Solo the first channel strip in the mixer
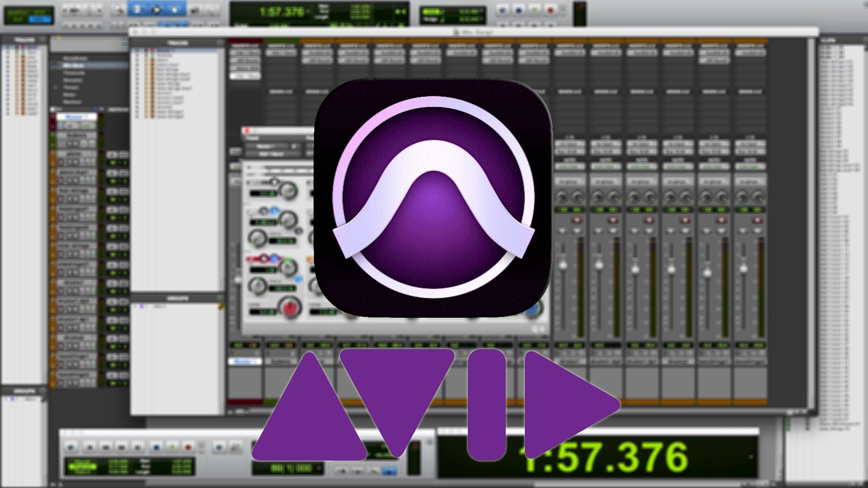This screenshot has width=868, height=488. click(561, 231)
